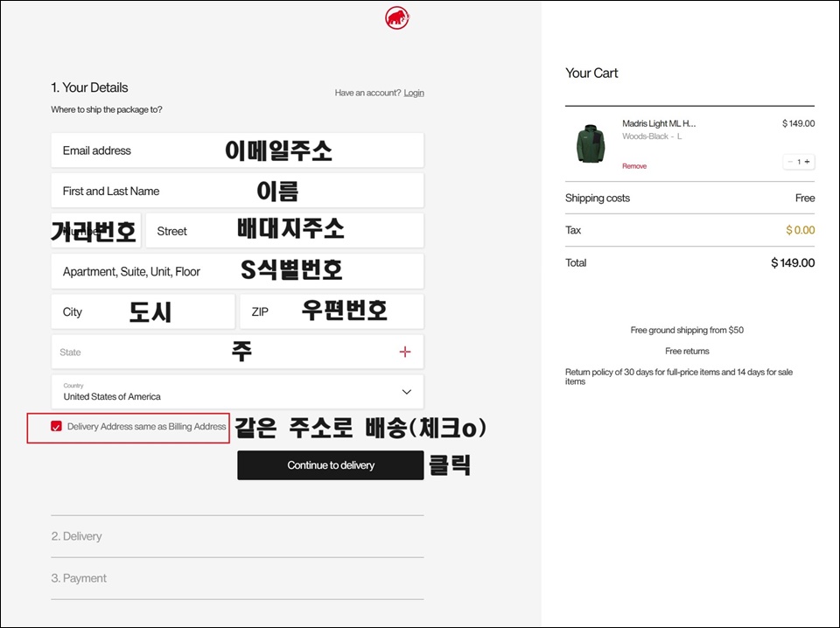Click the green jacket product thumbnail

pos(591,143)
